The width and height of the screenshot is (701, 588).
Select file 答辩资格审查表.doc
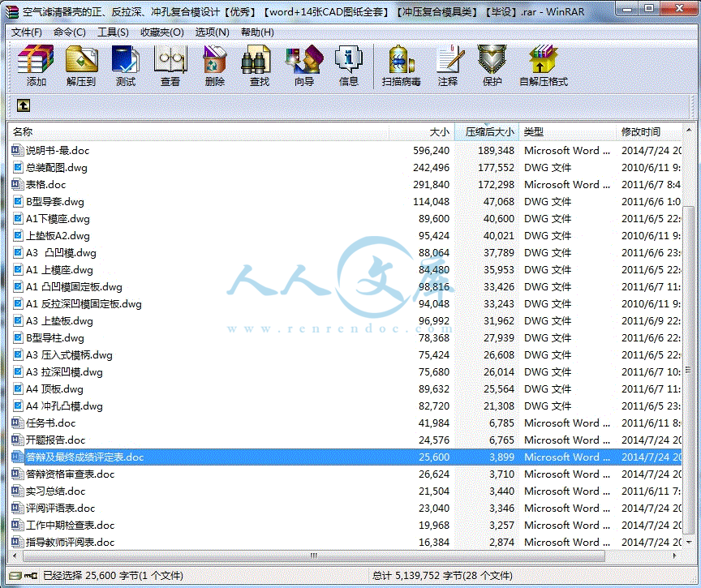point(70,474)
